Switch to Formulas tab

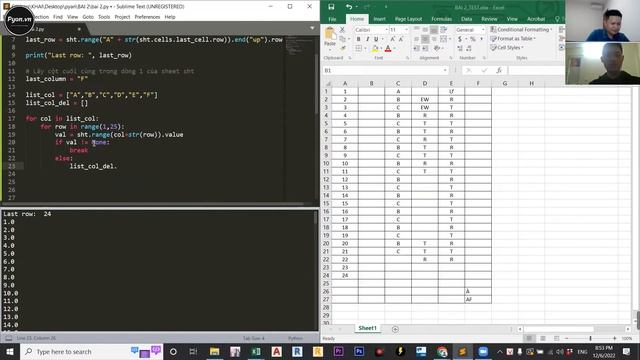pyautogui.click(x=441, y=19)
